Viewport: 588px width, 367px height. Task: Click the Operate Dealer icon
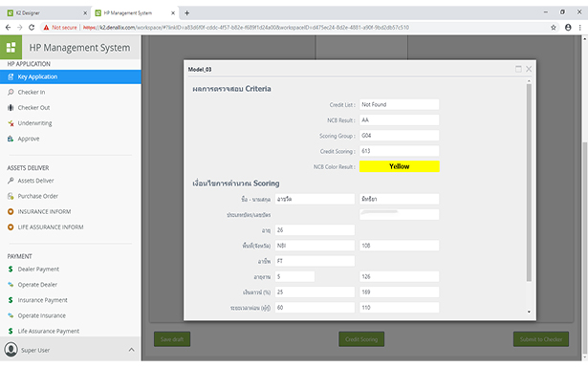click(11, 285)
